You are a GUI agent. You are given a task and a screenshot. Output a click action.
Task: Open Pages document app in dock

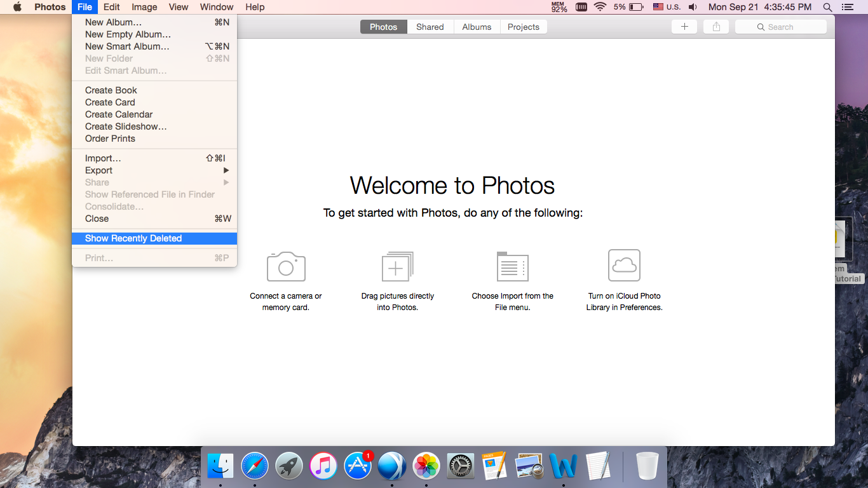[x=495, y=466]
